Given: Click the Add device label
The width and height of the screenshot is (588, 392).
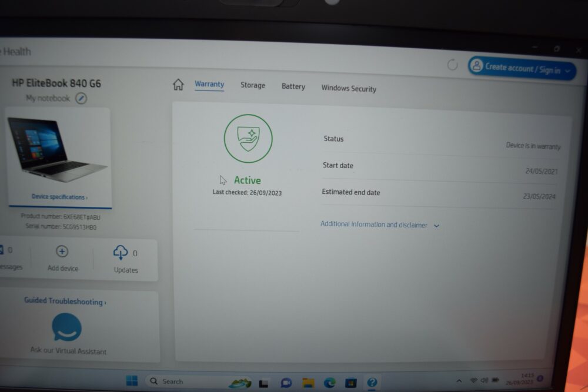Looking at the screenshot, I should 63,269.
